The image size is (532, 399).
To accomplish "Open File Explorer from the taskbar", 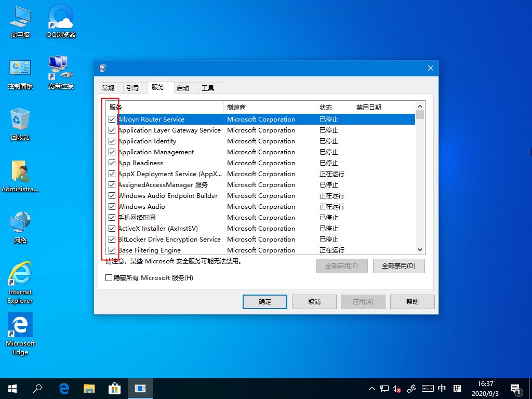I will (89, 388).
